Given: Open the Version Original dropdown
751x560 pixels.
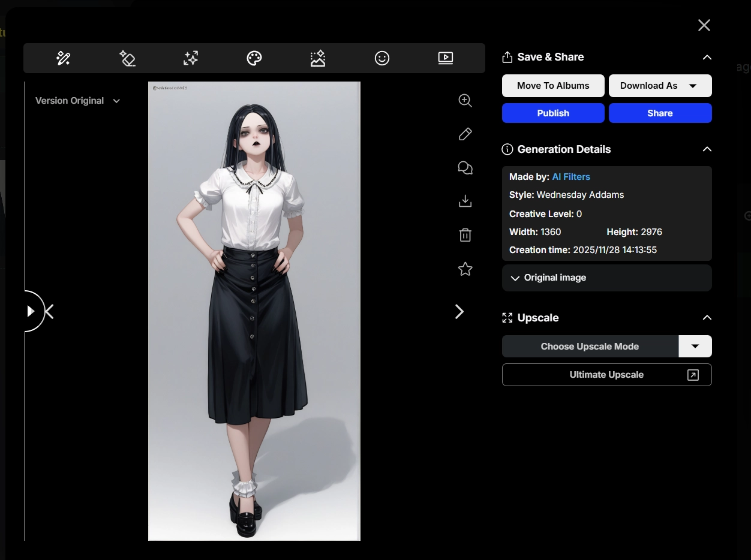Looking at the screenshot, I should tap(78, 100).
